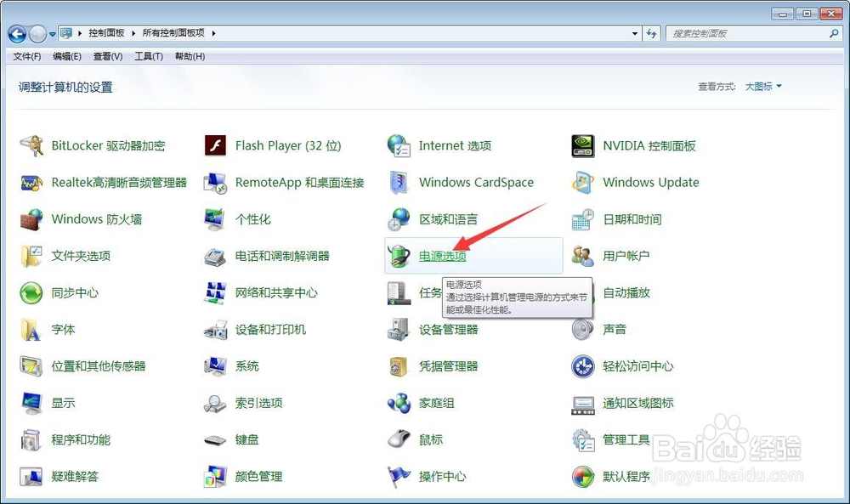The image size is (850, 504).
Task: Open 家庭组 spheres icon
Action: point(399,403)
